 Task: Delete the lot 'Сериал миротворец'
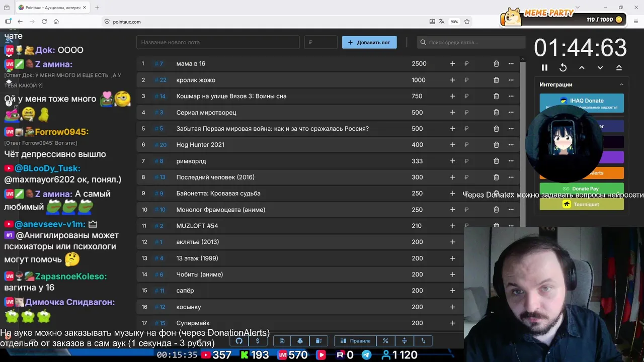tap(496, 113)
